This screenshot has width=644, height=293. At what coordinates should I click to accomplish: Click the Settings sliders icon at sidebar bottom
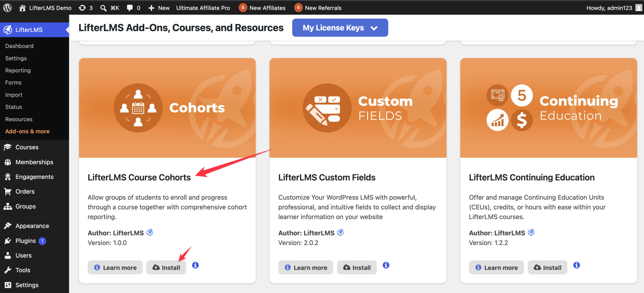pos(8,285)
